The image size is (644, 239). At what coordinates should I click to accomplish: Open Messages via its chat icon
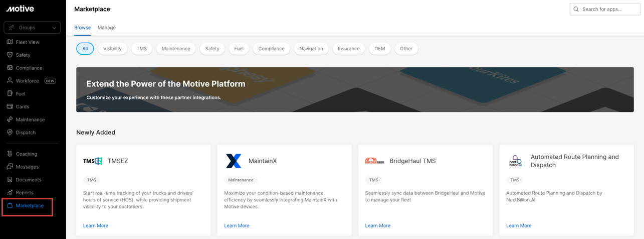pos(10,167)
